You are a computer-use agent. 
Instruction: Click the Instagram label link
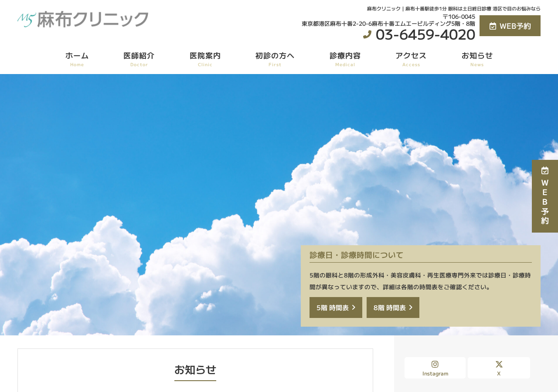[x=435, y=373]
